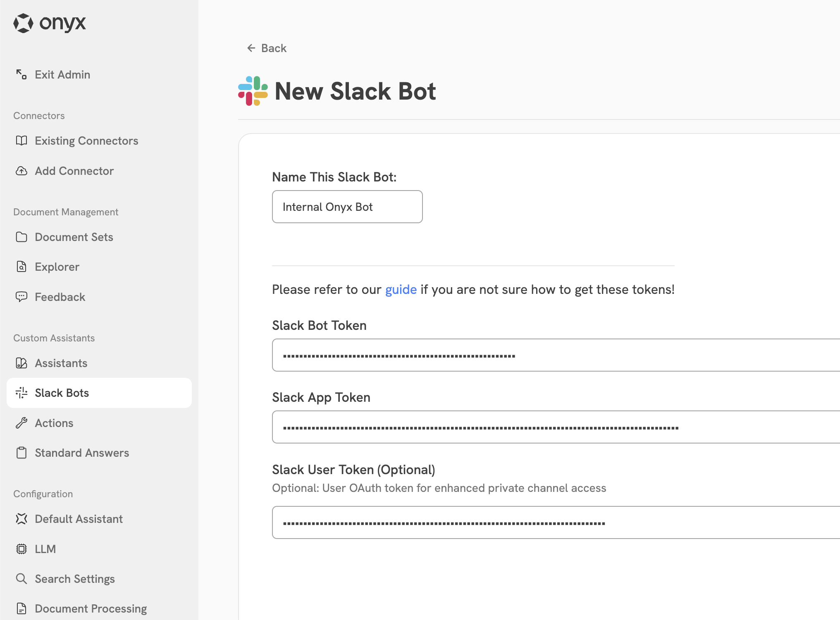Viewport: 840px width, 620px height.
Task: Select the LLM chip icon
Action: click(21, 548)
